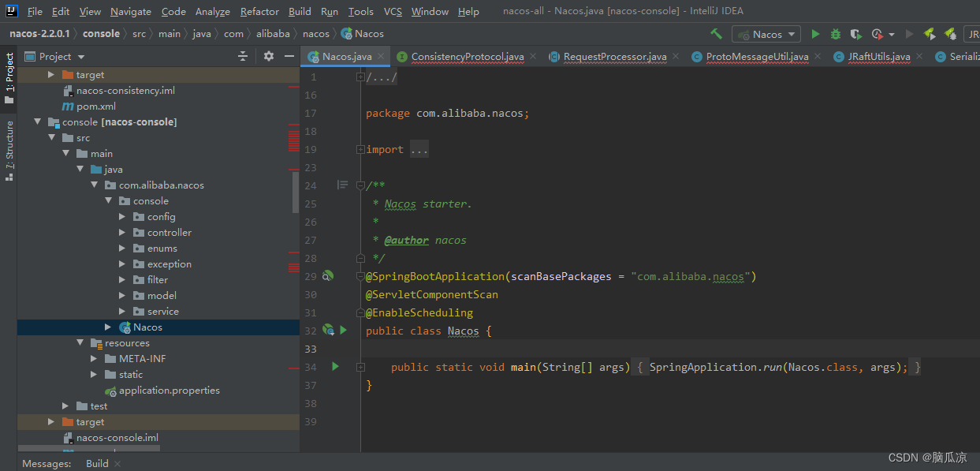Close the RequestProcessor.java tab
The image size is (980, 471).
click(676, 56)
